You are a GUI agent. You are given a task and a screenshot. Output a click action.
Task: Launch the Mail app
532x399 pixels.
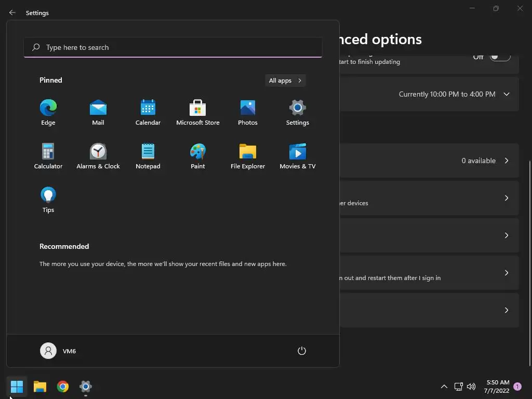click(98, 113)
